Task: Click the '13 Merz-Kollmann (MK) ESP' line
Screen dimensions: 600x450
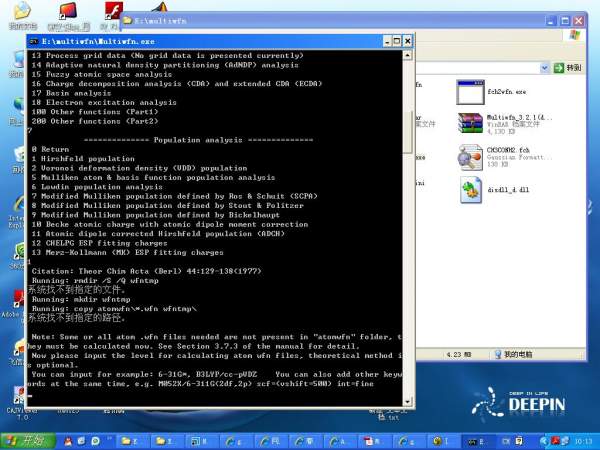Action: click(127, 253)
